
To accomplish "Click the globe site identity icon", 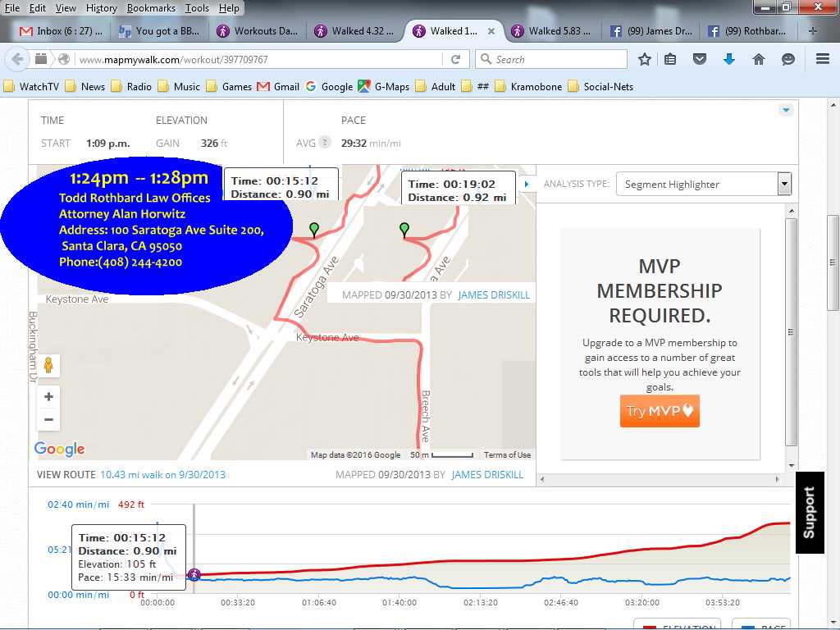I will [64, 59].
